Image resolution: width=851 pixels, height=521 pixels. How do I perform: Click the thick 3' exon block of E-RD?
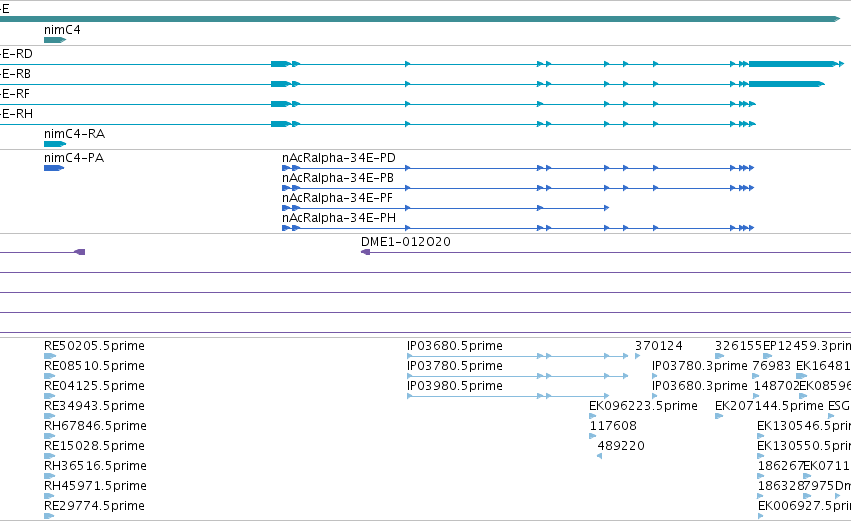coord(792,64)
